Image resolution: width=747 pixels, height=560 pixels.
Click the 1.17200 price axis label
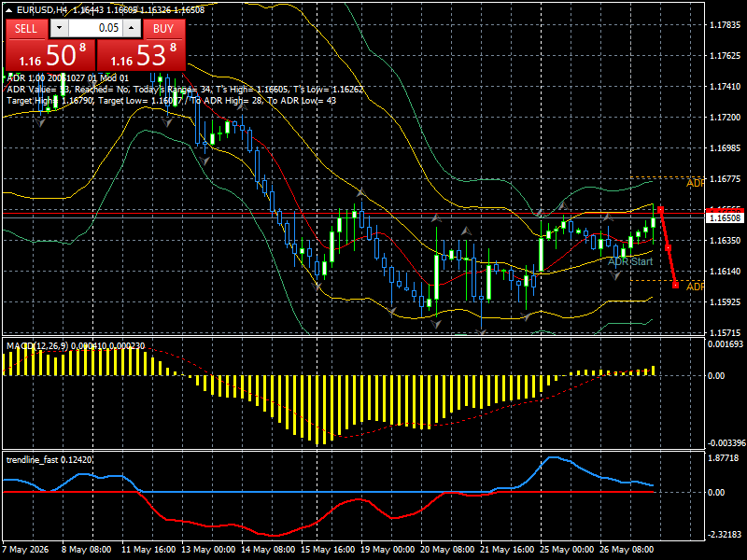[x=726, y=118]
